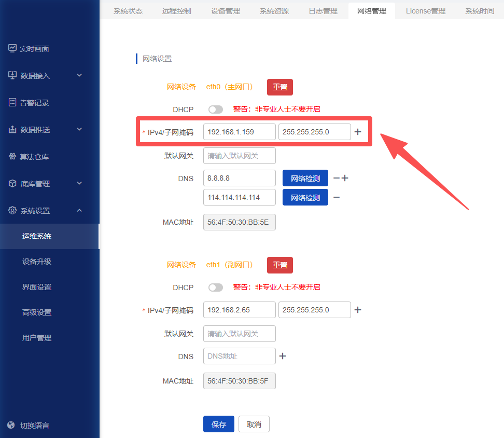Click the blue 保存 save button
The width and height of the screenshot is (504, 438).
tap(219, 424)
